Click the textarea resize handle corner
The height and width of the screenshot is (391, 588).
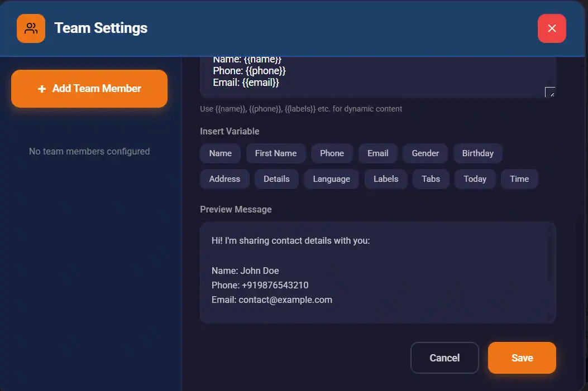(549, 93)
